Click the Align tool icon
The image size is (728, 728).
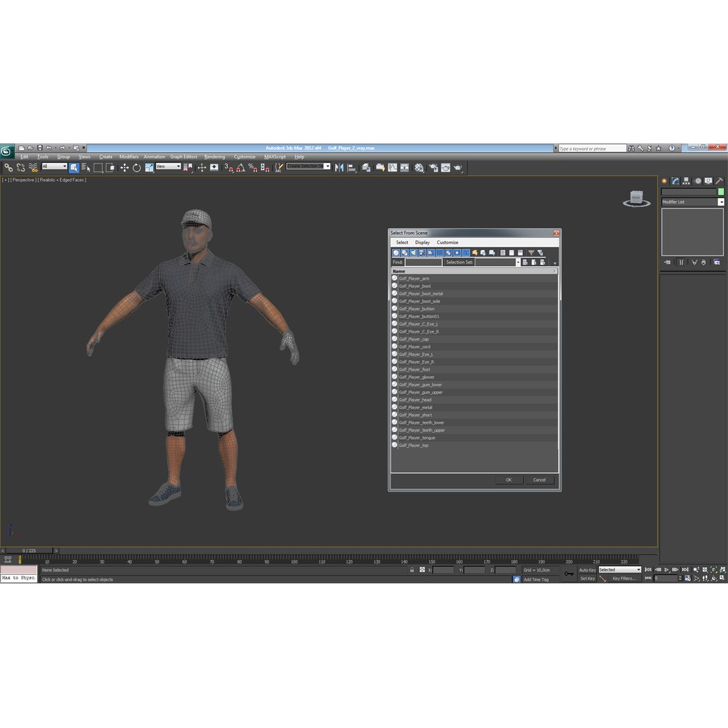351,168
